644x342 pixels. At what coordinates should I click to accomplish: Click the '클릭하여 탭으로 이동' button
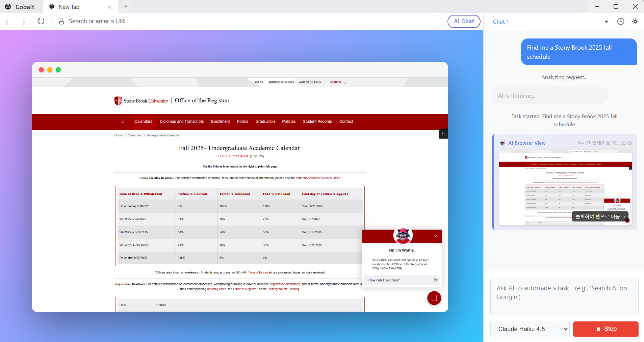[x=600, y=216]
